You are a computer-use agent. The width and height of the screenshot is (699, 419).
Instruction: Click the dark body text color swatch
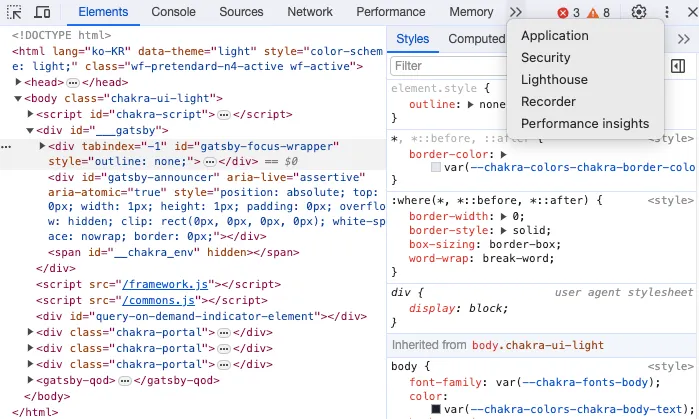coord(436,409)
